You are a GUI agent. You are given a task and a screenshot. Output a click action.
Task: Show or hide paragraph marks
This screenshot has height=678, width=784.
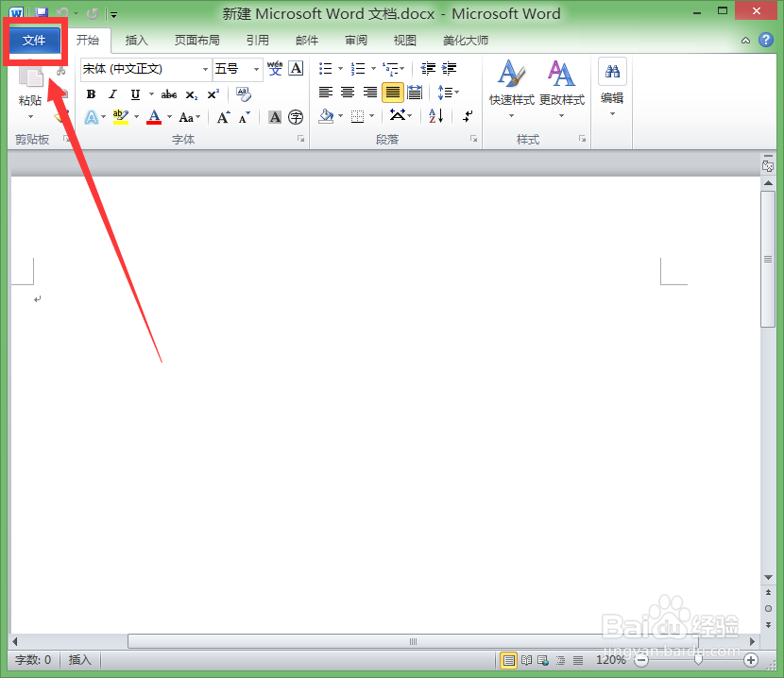click(468, 116)
